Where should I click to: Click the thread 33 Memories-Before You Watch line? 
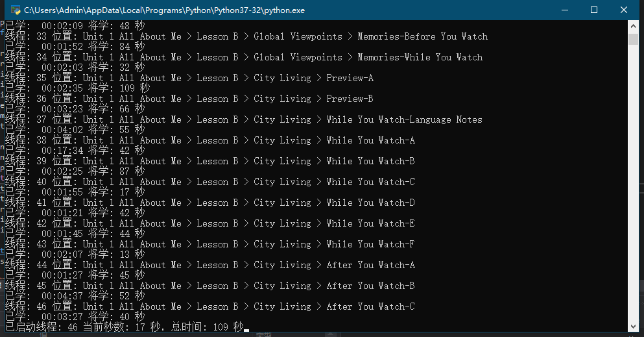pyautogui.click(x=246, y=36)
